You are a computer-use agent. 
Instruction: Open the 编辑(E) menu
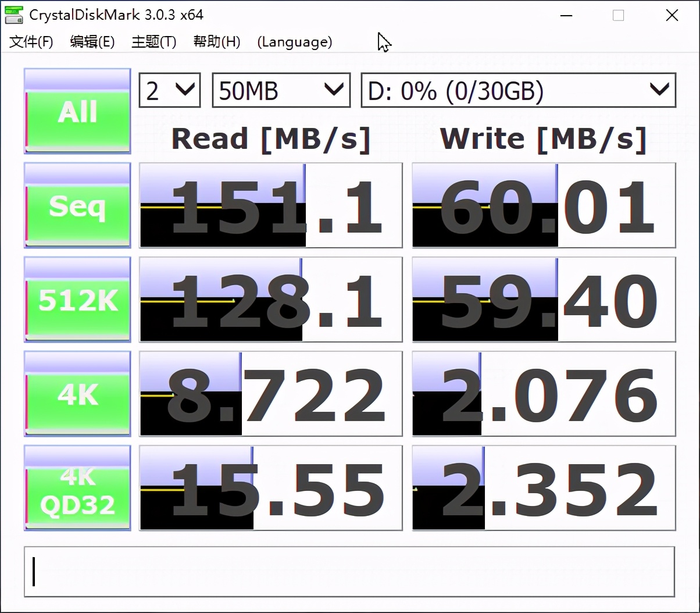pos(92,42)
